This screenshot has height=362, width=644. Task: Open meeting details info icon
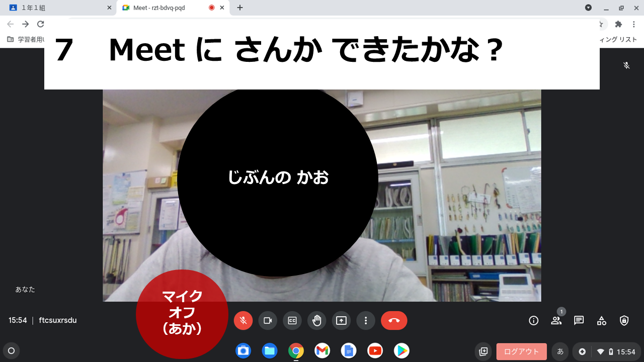[x=534, y=320]
